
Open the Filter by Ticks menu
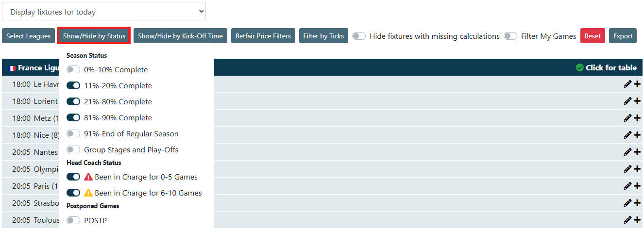pyautogui.click(x=323, y=36)
